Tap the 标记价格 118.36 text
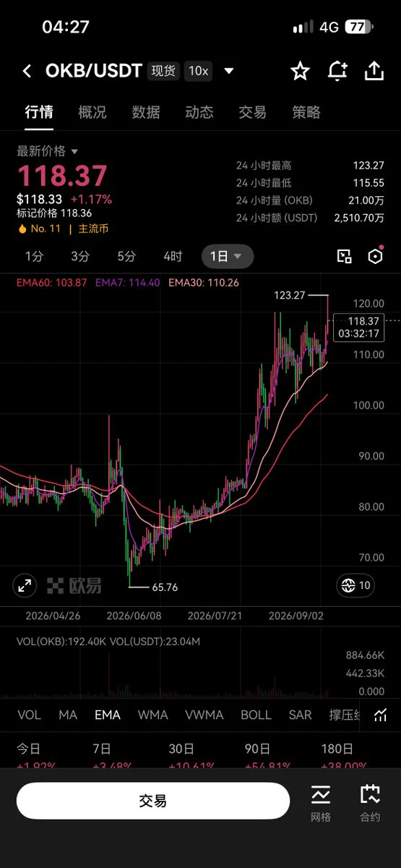This screenshot has height=868, width=401. pos(54,213)
